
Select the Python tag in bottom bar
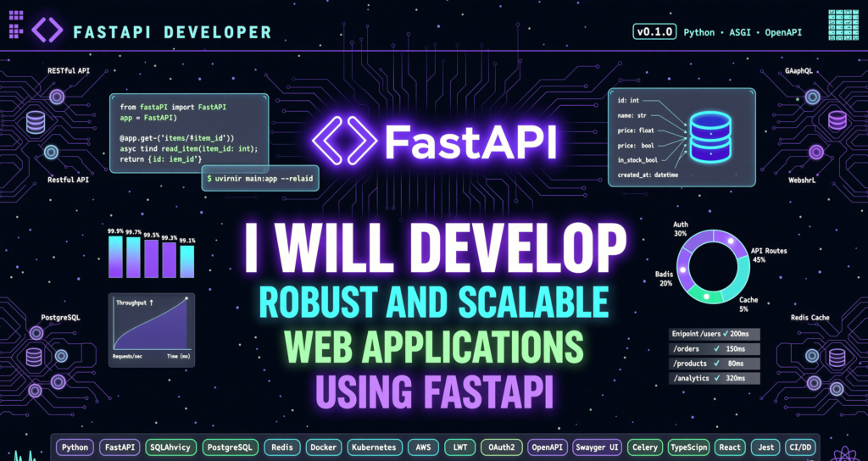coord(75,447)
